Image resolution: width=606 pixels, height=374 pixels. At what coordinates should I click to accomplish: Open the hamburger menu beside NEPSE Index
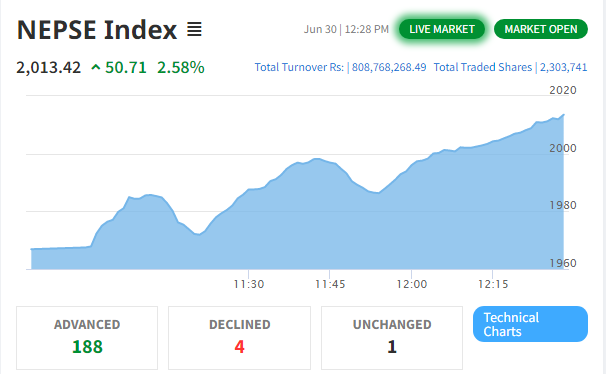click(194, 29)
